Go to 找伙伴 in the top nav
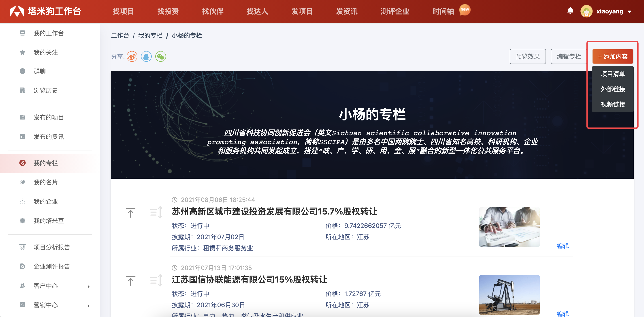The width and height of the screenshot is (644, 317). point(213,11)
